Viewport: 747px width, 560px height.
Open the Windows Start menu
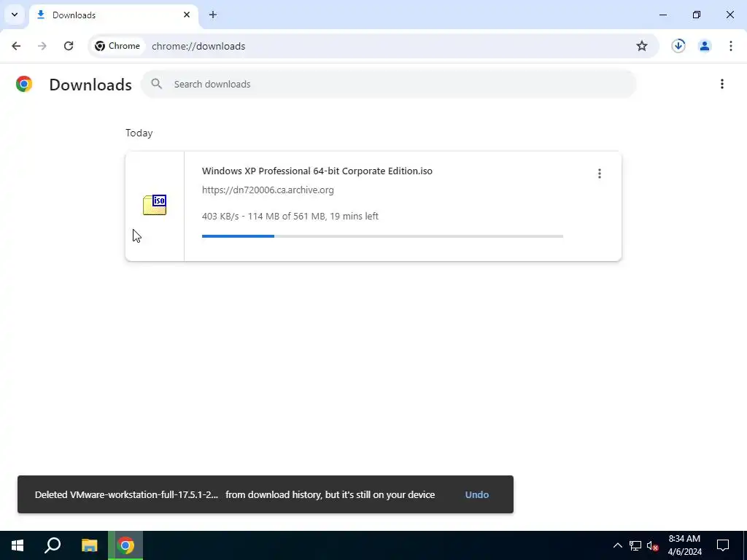(18, 545)
